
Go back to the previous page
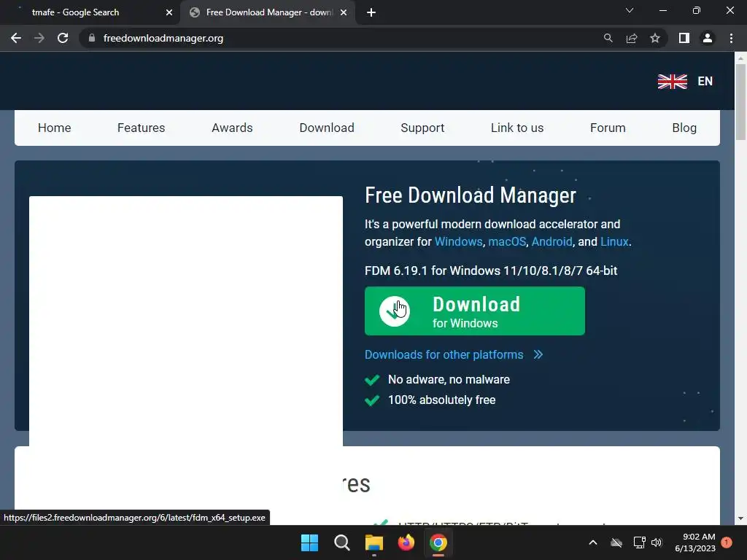point(16,38)
